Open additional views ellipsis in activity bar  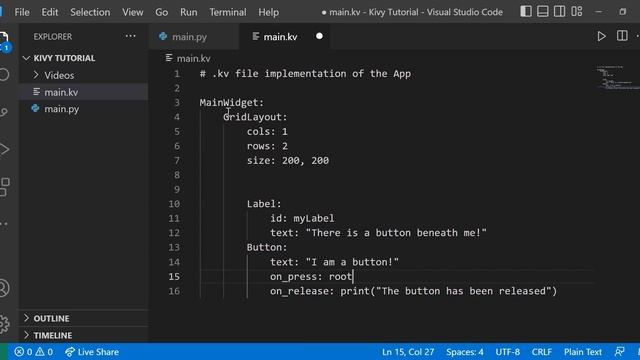coord(4,224)
